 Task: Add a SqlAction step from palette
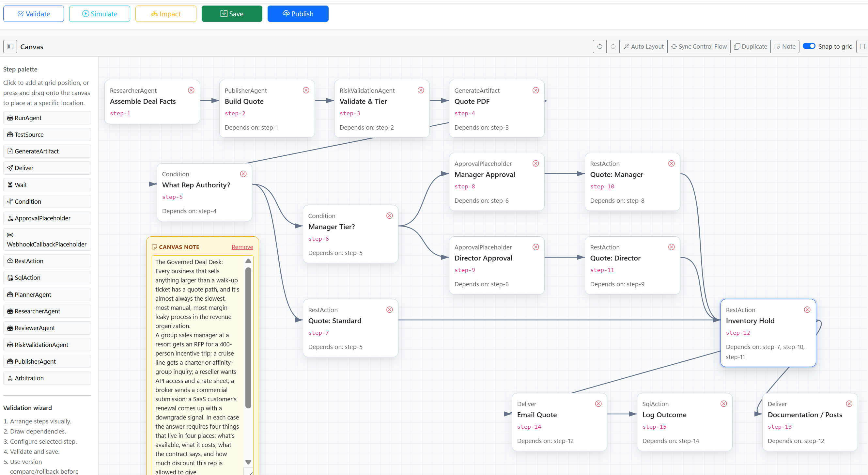[x=47, y=278]
